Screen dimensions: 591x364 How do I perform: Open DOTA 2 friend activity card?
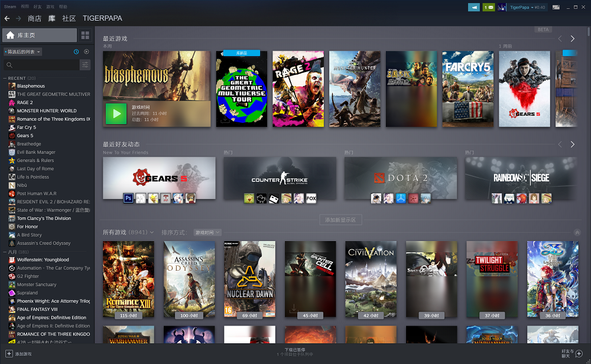pos(400,178)
